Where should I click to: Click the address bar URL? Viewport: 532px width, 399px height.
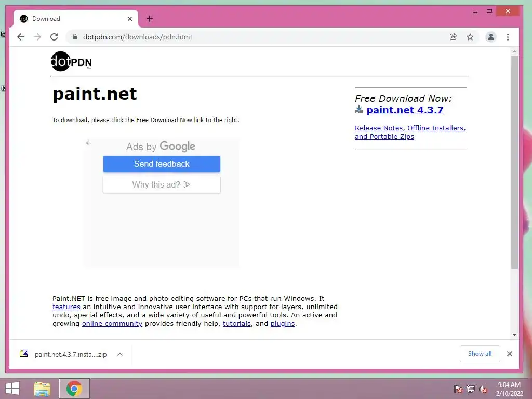tap(137, 37)
